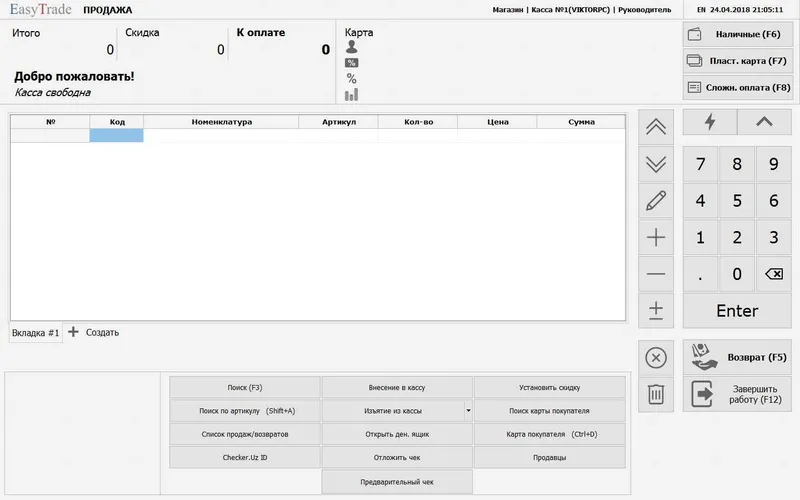Click the double chevron up icon
800x500 pixels.
pos(656,127)
